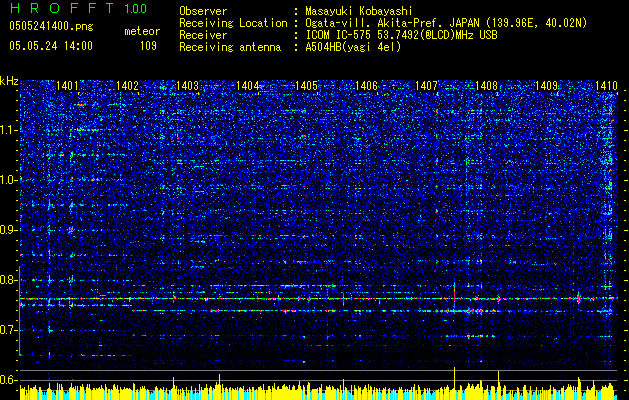Click the 1405 time marker
Viewport: 629px width, 400px height.
[x=306, y=85]
